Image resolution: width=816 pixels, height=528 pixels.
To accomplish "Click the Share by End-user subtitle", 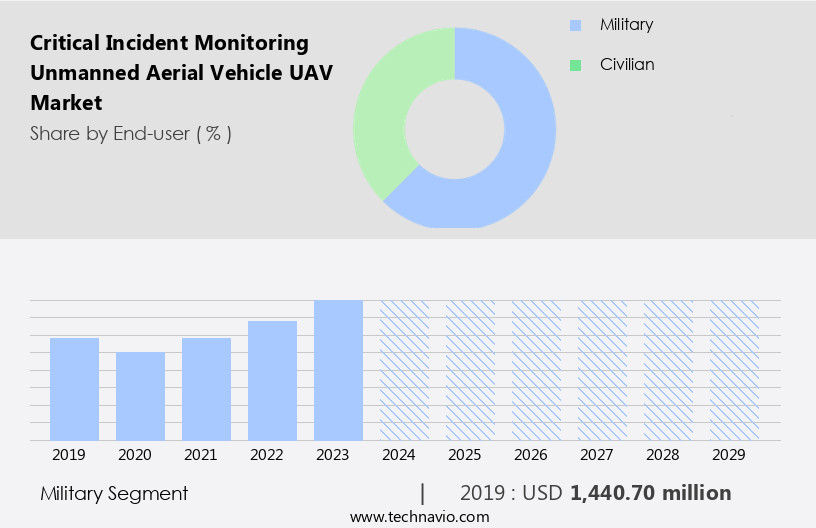I will [x=131, y=133].
